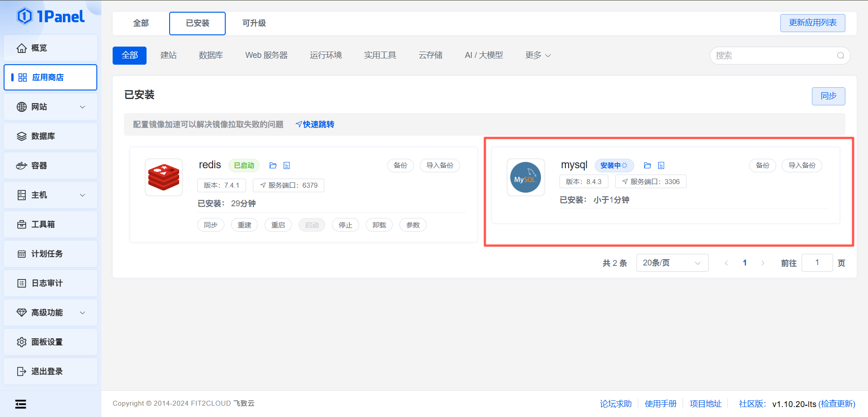Open the 论坛求助 footer link
The height and width of the screenshot is (417, 868).
[x=616, y=403]
